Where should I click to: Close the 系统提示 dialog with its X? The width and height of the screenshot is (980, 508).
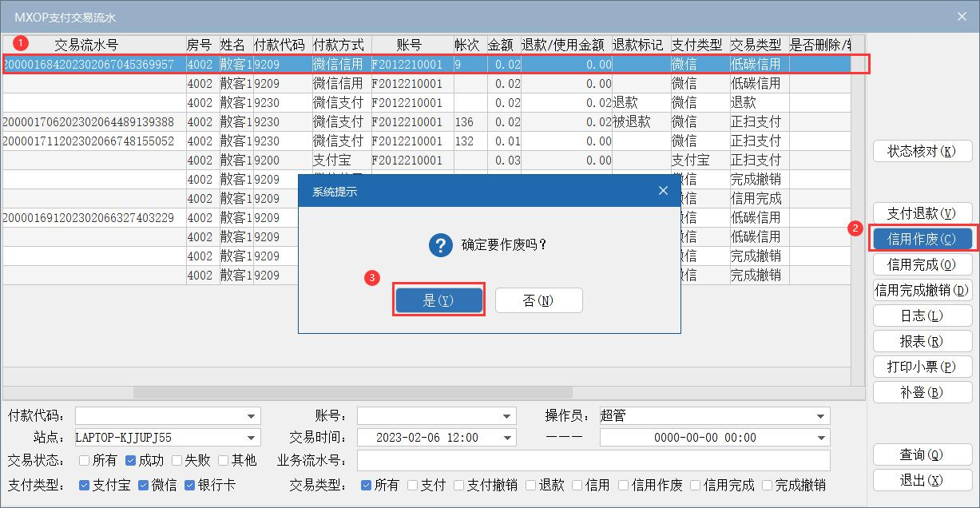(x=663, y=191)
